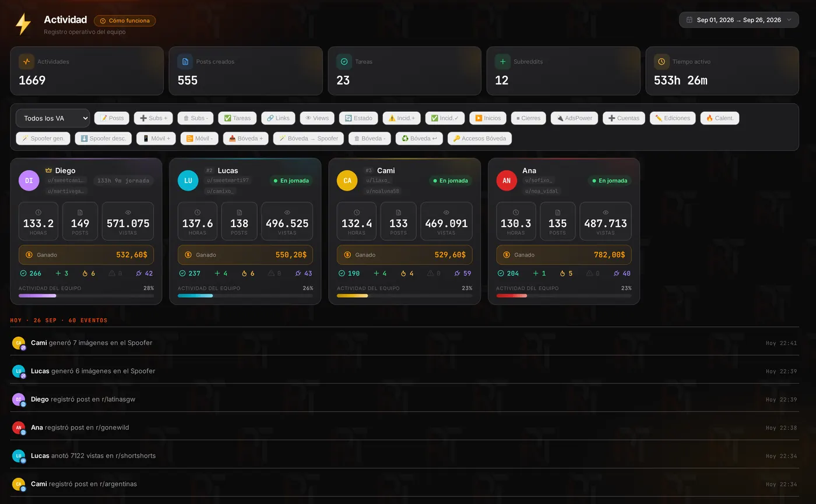Click the u/sweetmarti97 account tag on Lucas's card
This screenshot has height=504, width=816.
(228, 181)
